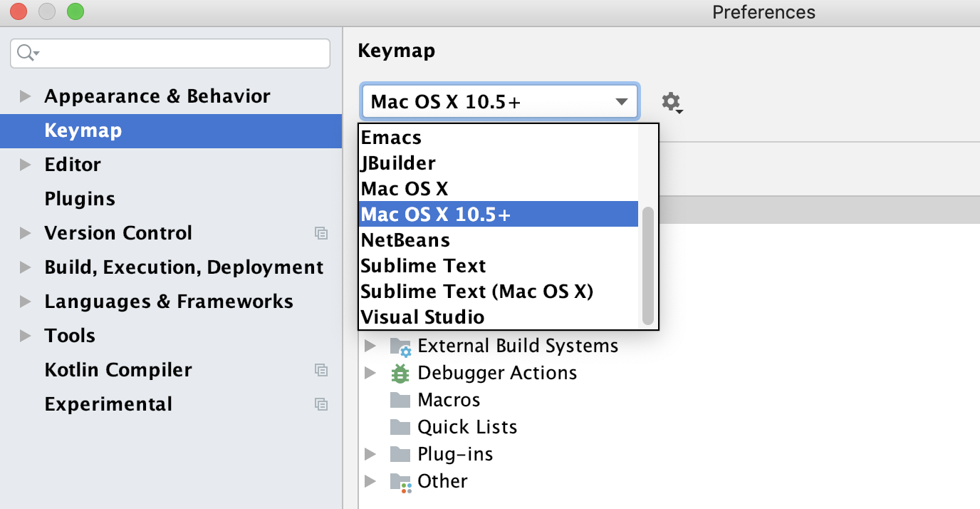
Task: Click the Debugger Actions bug icon
Action: (400, 372)
